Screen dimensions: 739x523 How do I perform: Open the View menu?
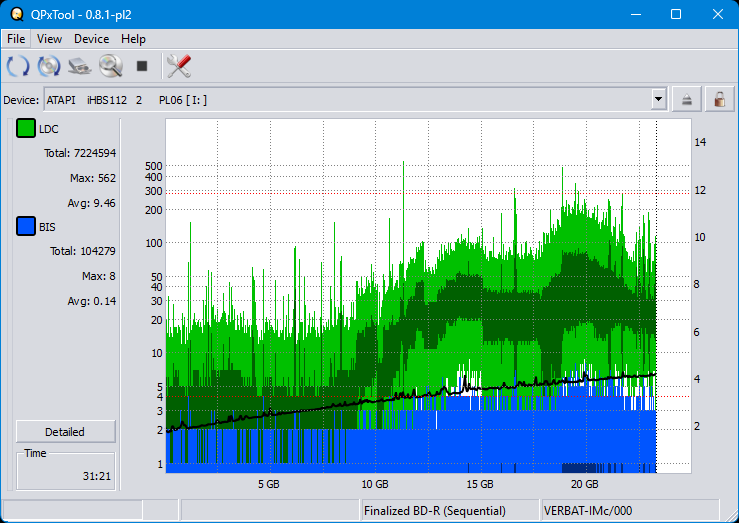click(x=49, y=39)
